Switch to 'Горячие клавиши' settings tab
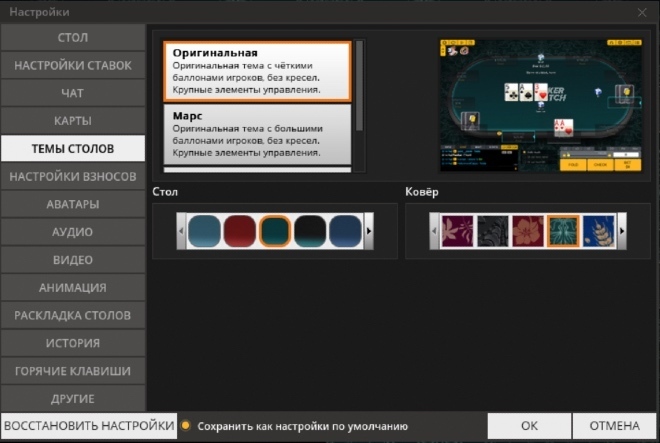The height and width of the screenshot is (443, 660). point(73,371)
